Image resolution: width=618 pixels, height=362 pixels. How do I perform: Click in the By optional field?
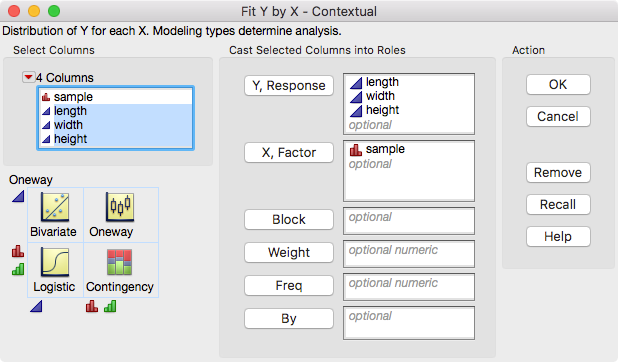click(409, 323)
